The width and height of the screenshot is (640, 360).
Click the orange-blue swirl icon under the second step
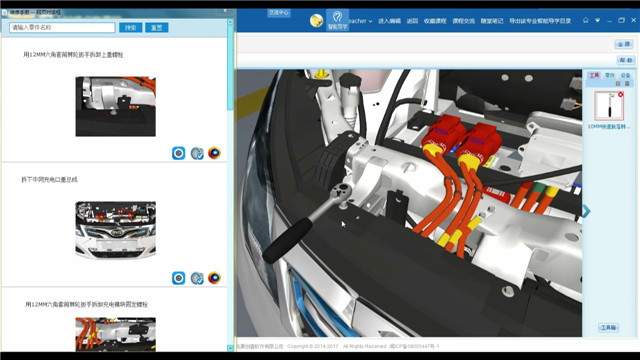pyautogui.click(x=214, y=278)
